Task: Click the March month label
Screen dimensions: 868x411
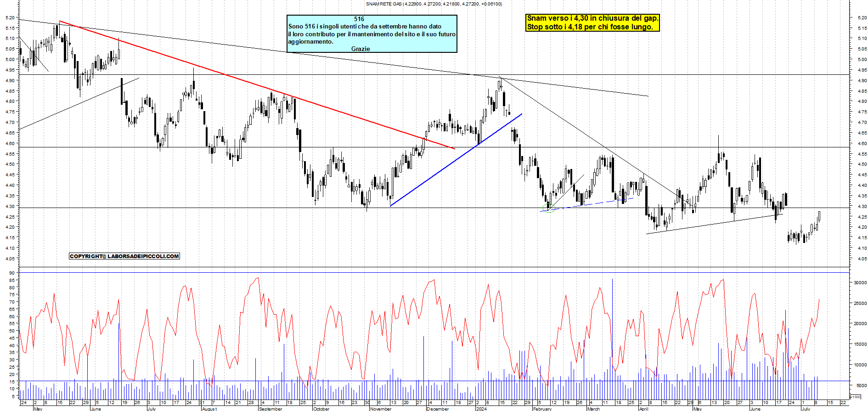Action: click(x=593, y=409)
